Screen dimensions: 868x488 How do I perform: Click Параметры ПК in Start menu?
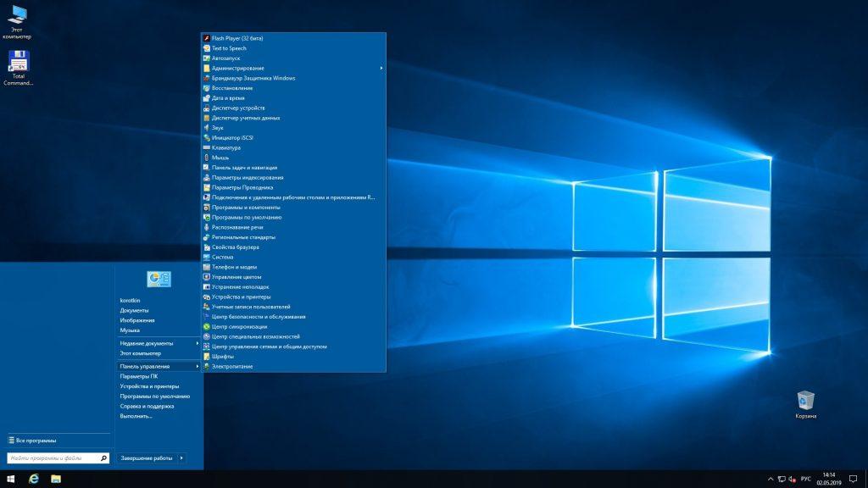[x=138, y=376]
